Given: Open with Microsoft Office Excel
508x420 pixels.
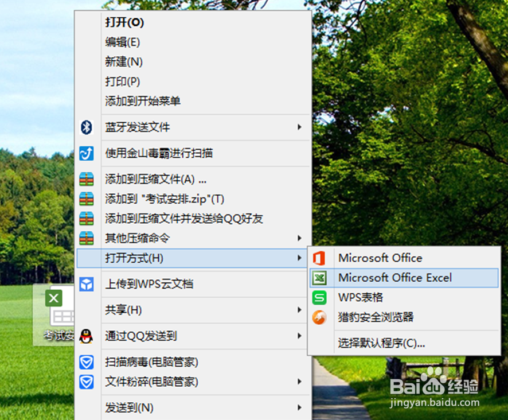Looking at the screenshot, I should [x=404, y=278].
